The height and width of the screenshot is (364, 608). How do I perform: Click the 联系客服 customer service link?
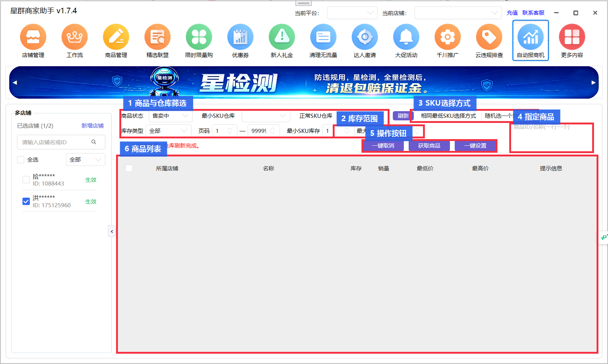[x=533, y=13]
